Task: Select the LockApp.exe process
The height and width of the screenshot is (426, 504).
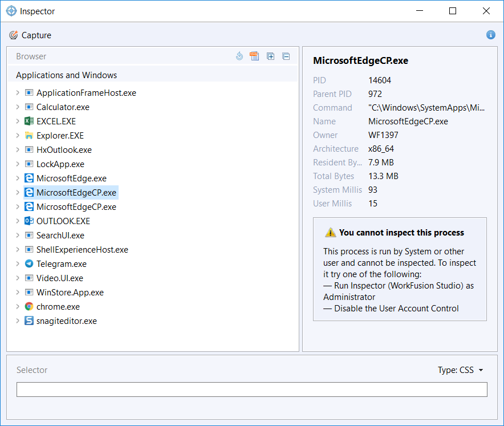Action: pyautogui.click(x=60, y=164)
